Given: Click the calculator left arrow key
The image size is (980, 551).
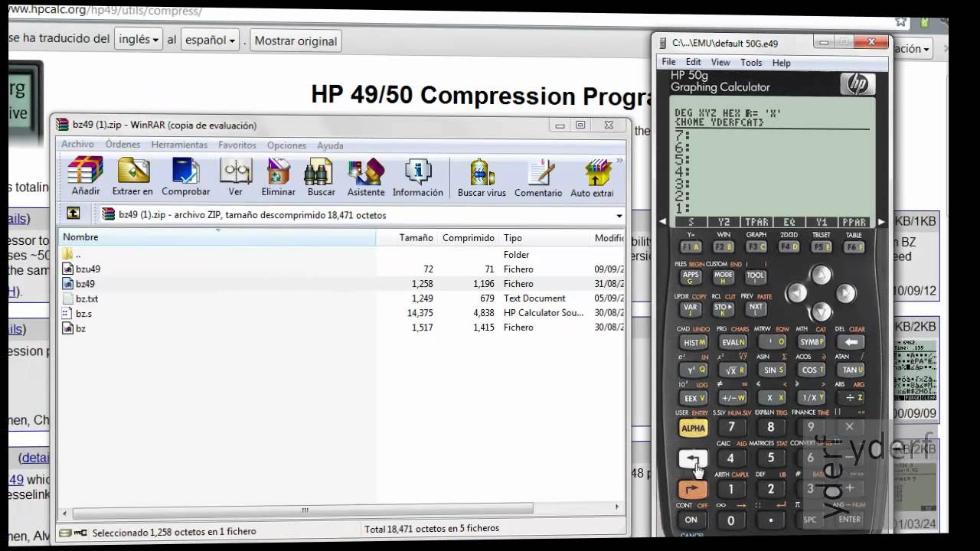Looking at the screenshot, I should 797,293.
